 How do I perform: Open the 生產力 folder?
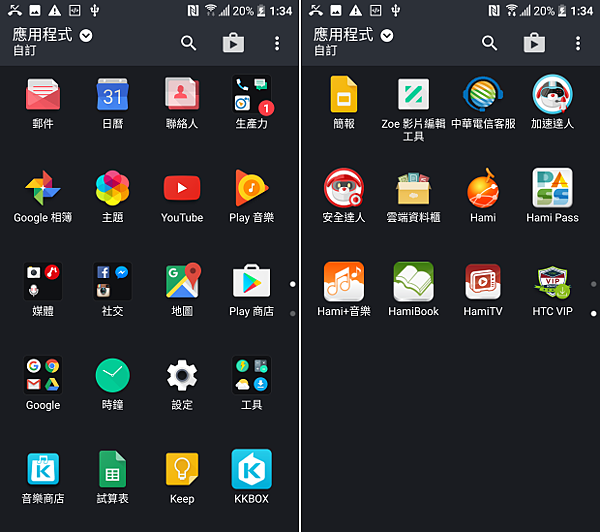tap(252, 95)
